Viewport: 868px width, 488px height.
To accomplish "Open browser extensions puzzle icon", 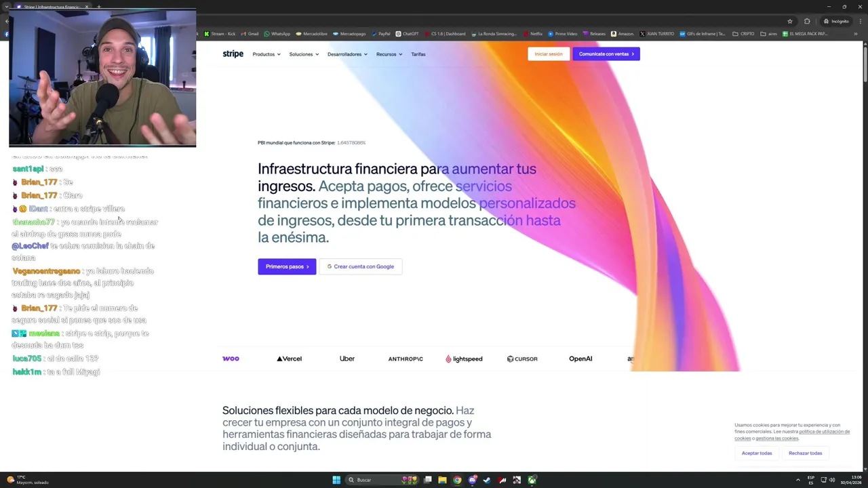I will 807,21.
